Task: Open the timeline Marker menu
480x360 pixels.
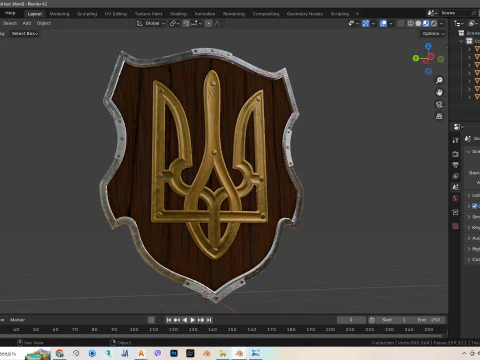Action: pyautogui.click(x=17, y=320)
